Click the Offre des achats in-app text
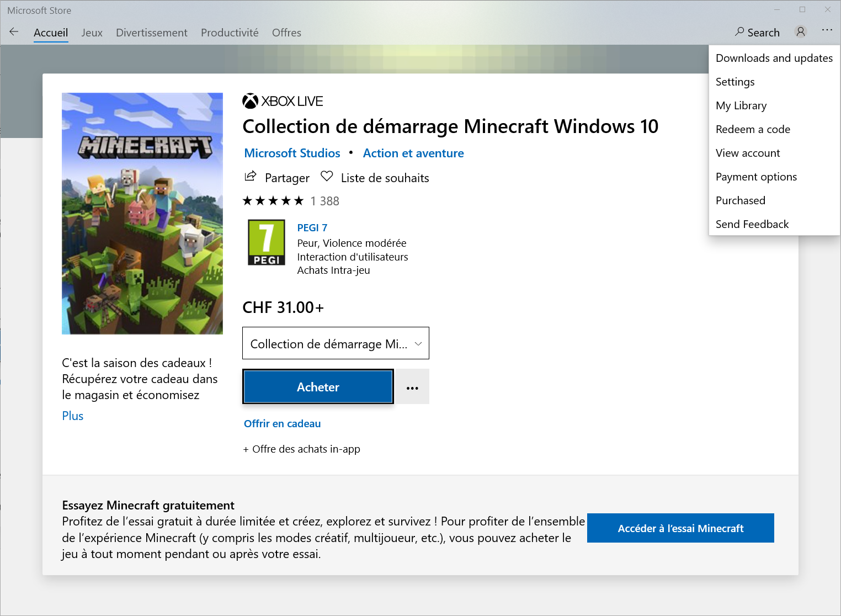Image resolution: width=841 pixels, height=616 pixels. pos(301,449)
